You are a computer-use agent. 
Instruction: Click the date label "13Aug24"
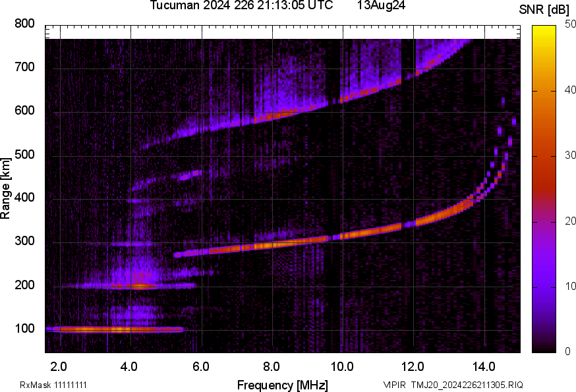tap(381, 6)
